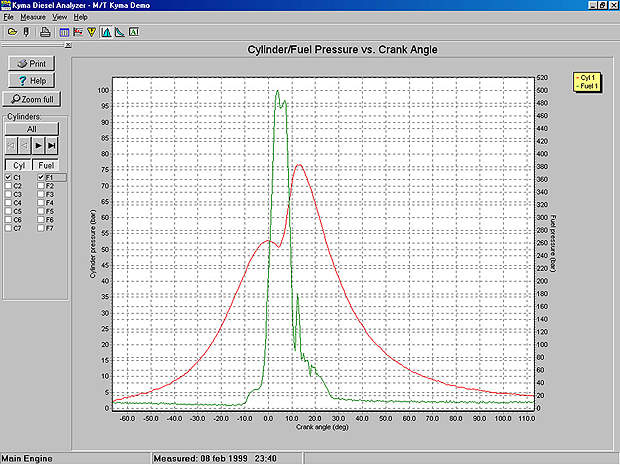
Task: Click the open file toolbar icon
Action: coord(11,32)
